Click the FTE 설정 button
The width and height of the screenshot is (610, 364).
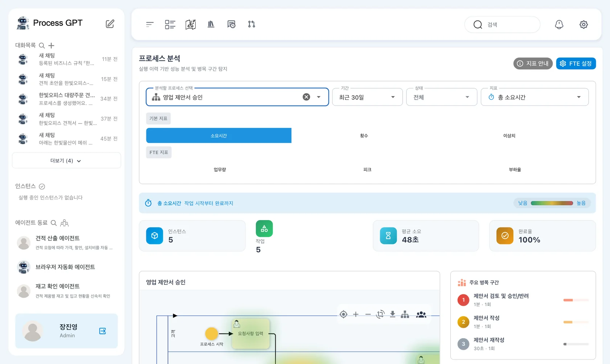pos(576,64)
